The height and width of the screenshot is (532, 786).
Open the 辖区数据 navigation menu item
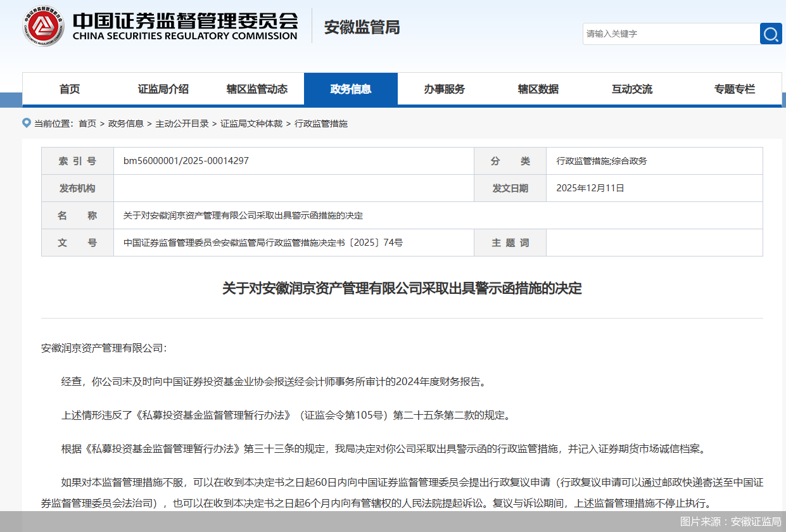pyautogui.click(x=538, y=89)
